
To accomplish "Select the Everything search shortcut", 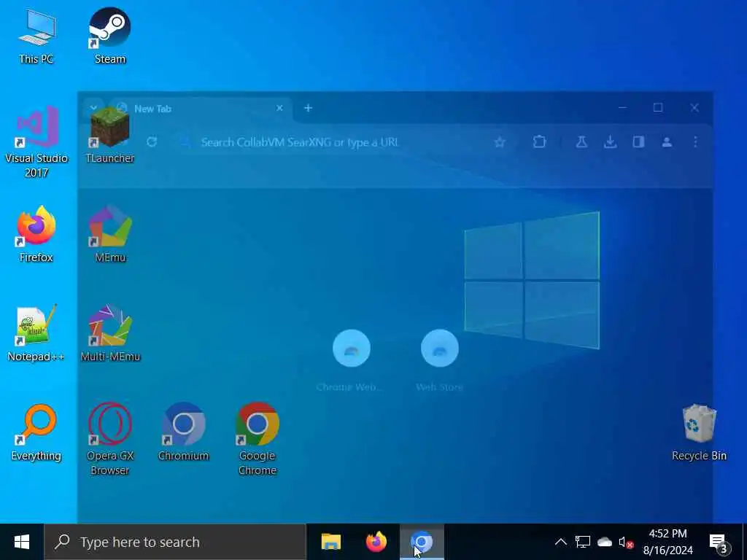I will point(36,432).
